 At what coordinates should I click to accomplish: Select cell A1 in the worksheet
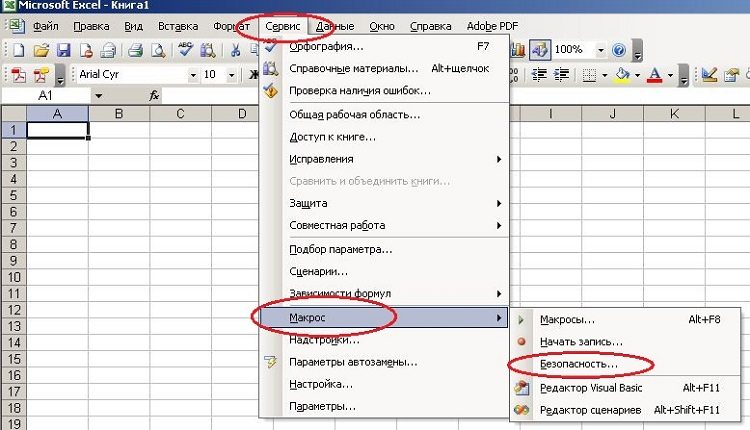tap(57, 130)
